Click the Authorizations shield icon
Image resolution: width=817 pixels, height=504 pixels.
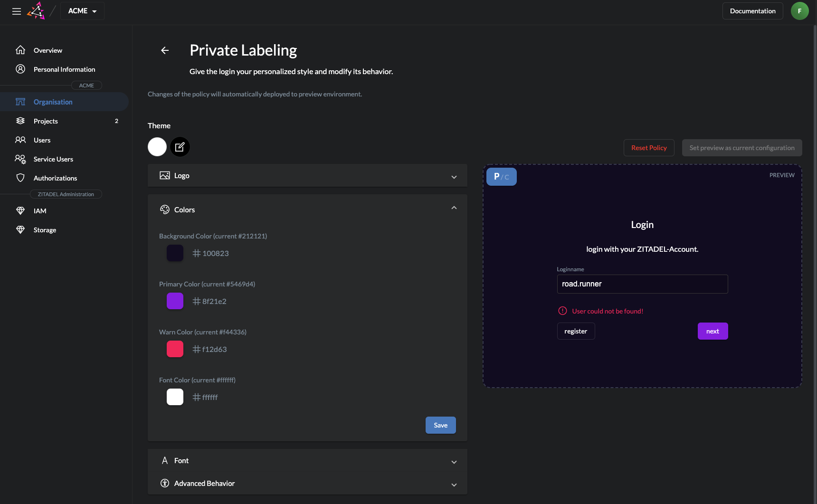pos(20,178)
